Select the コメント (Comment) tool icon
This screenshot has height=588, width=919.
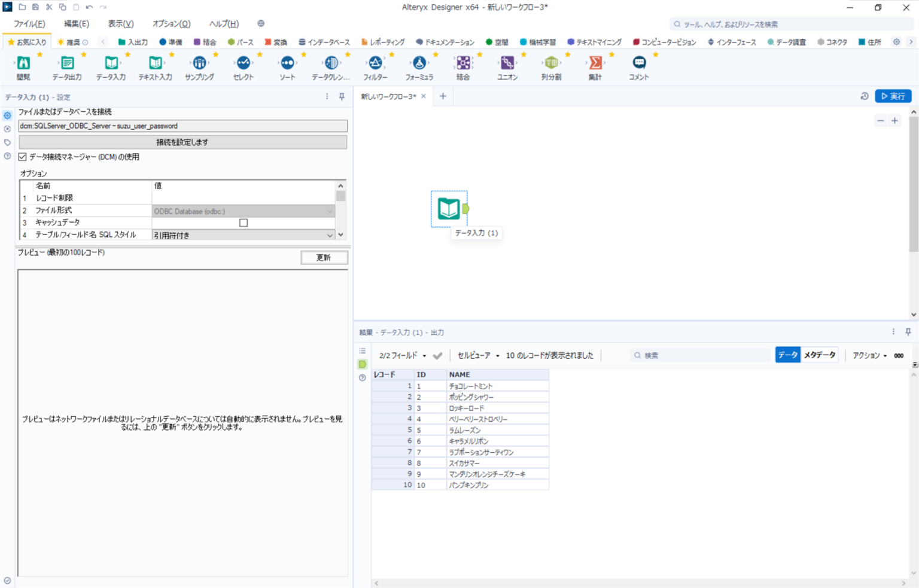pyautogui.click(x=638, y=62)
